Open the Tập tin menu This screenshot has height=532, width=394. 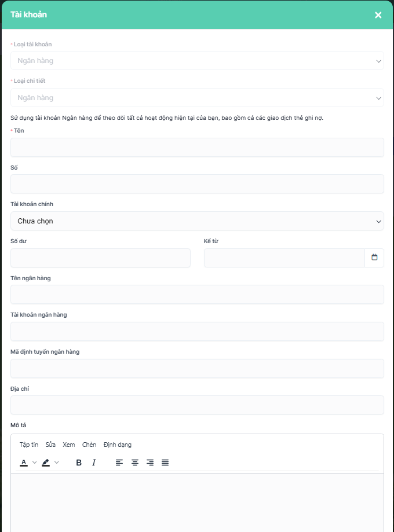tap(29, 445)
